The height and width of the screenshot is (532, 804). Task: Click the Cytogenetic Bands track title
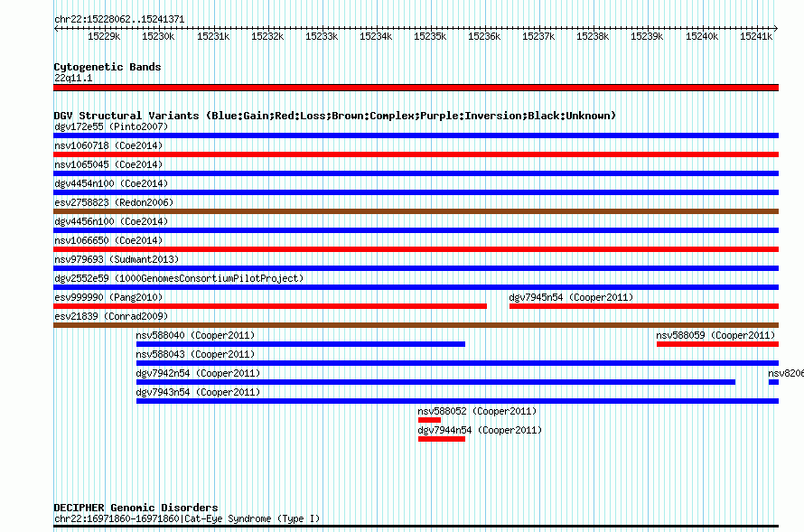click(108, 67)
